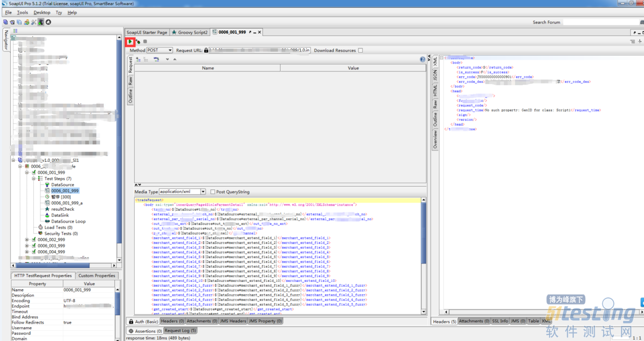Open preferences with the wrench icon
The image size is (644, 341).
click(x=34, y=22)
